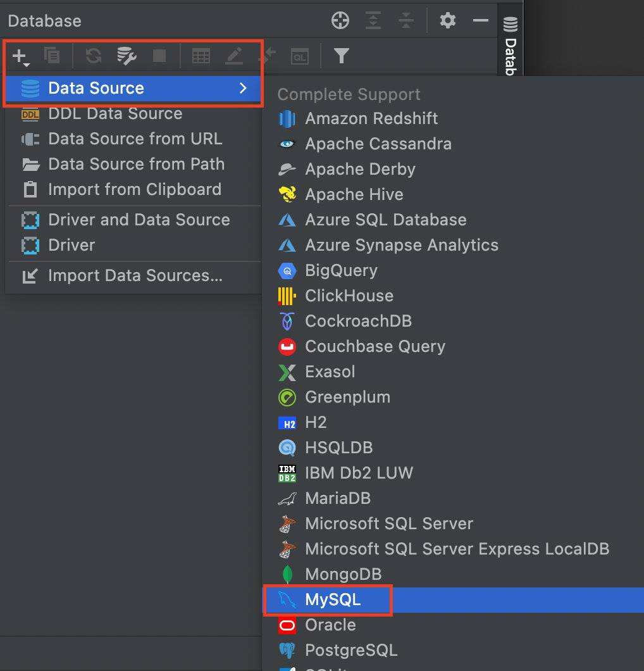Choose Data Source from URL
The width and height of the screenshot is (644, 671).
tap(133, 139)
